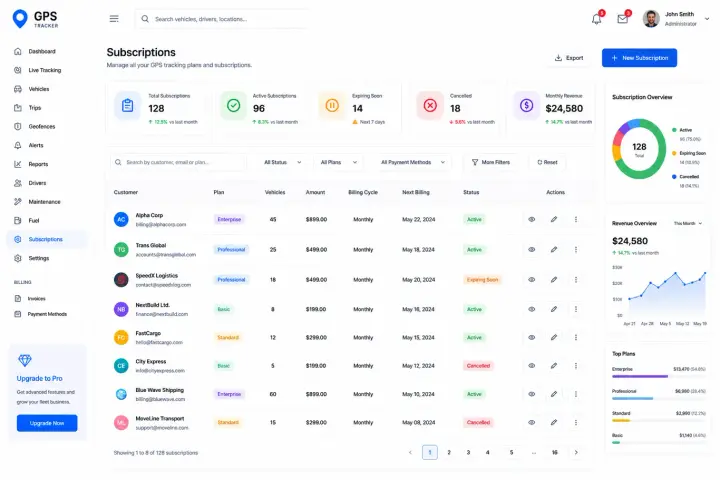
Task: Focus the top vehicles search bar
Action: pos(223,19)
